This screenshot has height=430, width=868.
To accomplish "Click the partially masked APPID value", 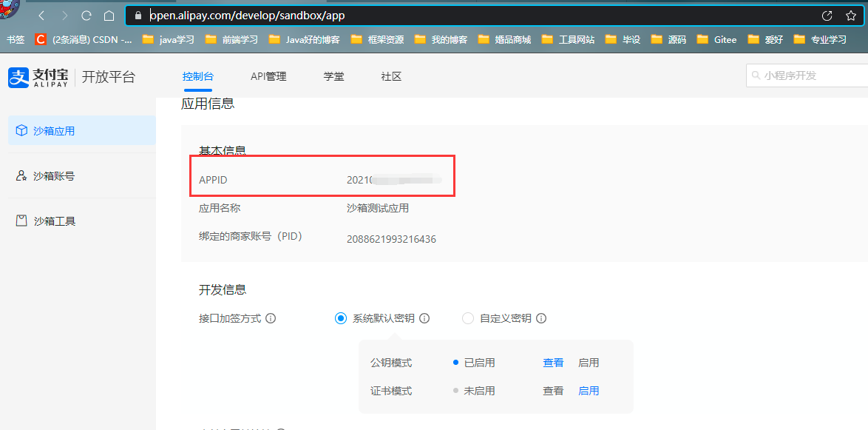I will click(394, 180).
